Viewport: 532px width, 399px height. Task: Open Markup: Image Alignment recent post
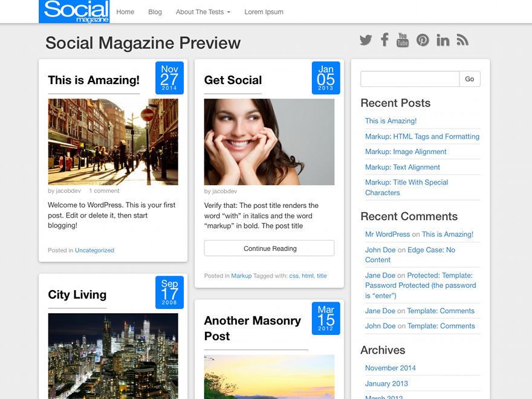pyautogui.click(x=406, y=152)
